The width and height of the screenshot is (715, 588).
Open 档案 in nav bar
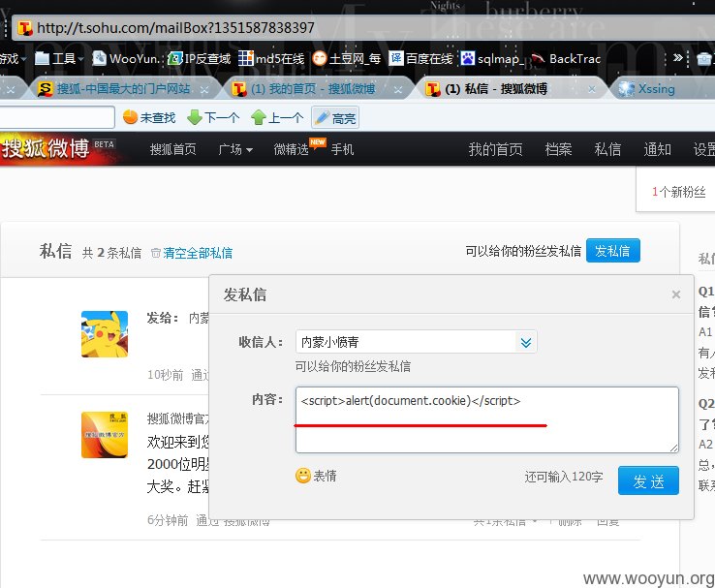coord(558,149)
